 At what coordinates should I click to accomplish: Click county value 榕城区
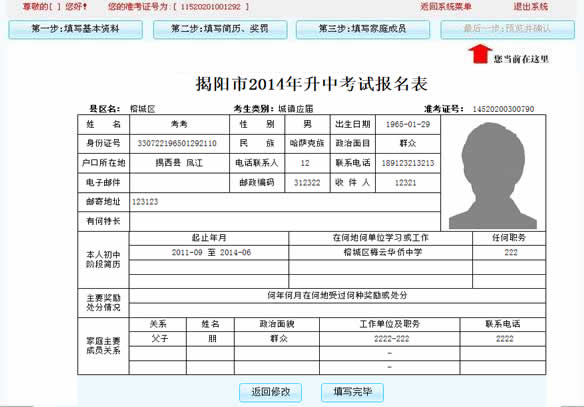[143, 109]
